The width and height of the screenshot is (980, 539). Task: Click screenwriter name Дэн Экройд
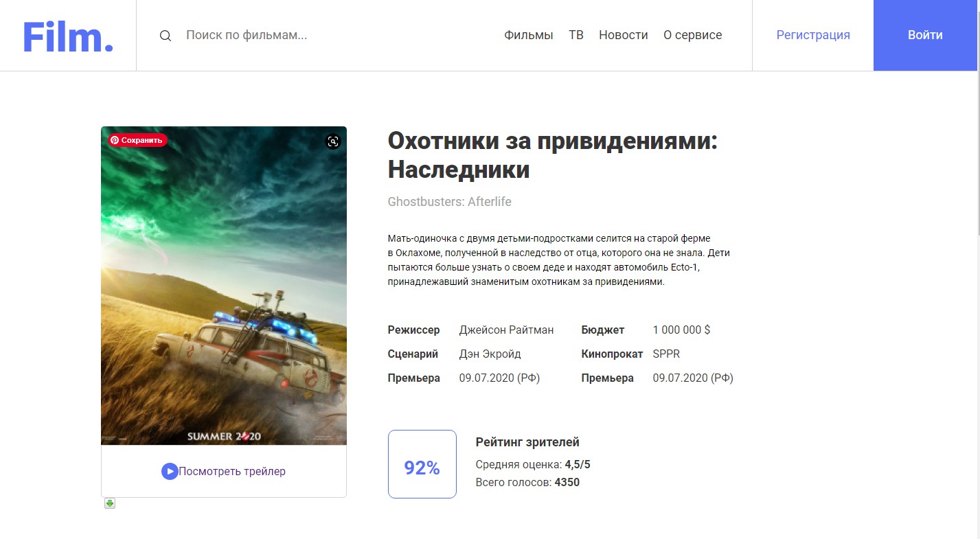pyautogui.click(x=490, y=354)
